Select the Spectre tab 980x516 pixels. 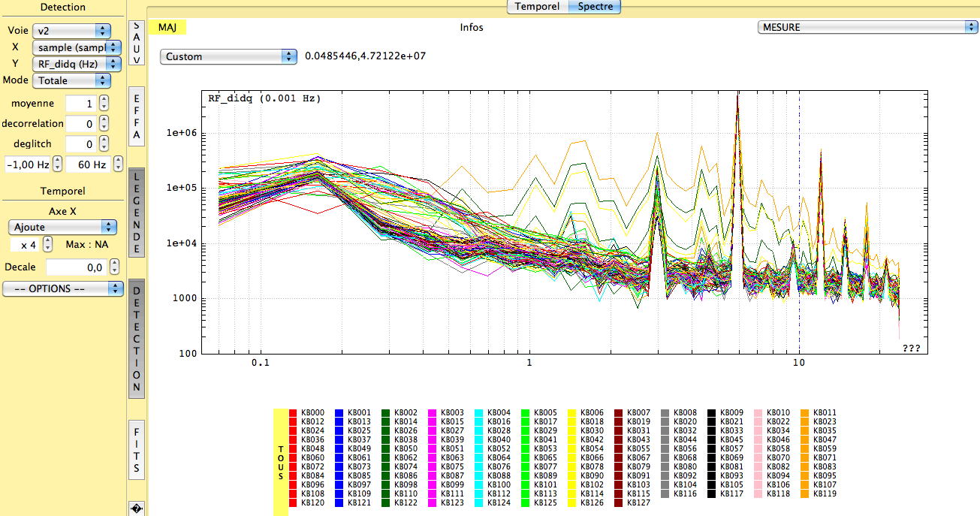pos(595,7)
